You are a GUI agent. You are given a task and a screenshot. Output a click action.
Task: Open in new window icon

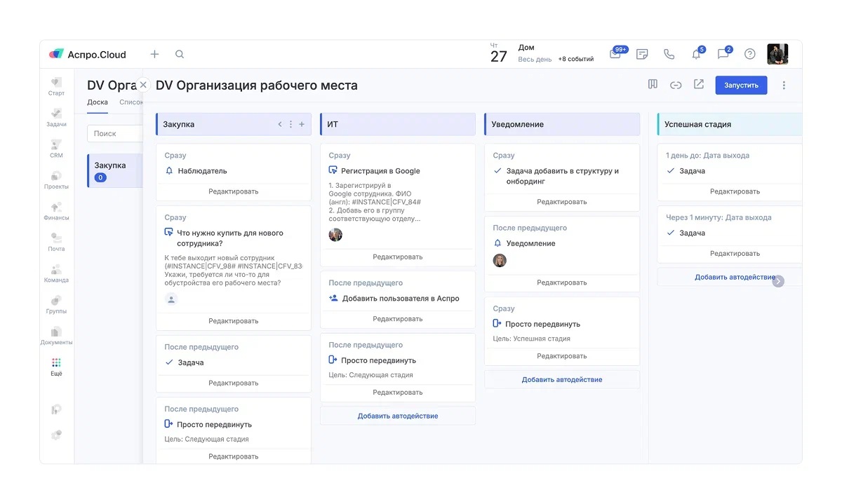tap(699, 85)
